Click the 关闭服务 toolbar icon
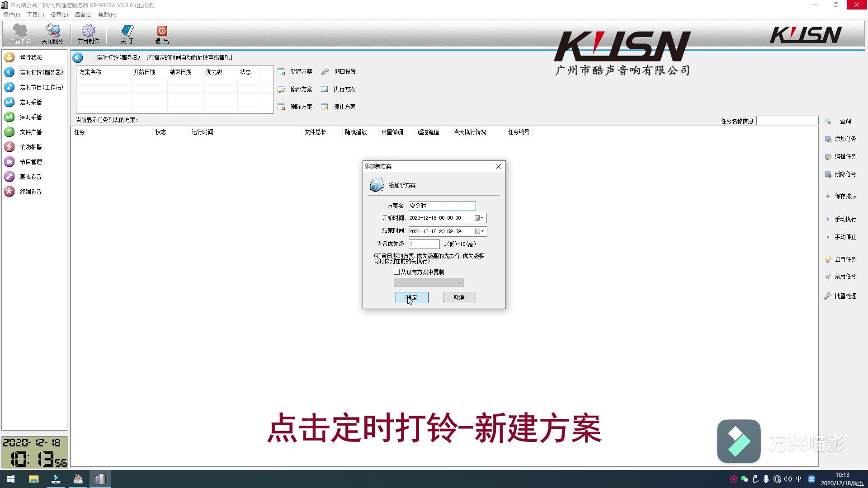 coord(52,34)
